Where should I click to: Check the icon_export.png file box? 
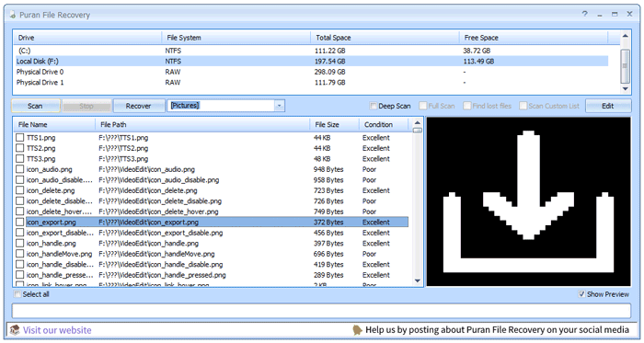[x=19, y=222]
